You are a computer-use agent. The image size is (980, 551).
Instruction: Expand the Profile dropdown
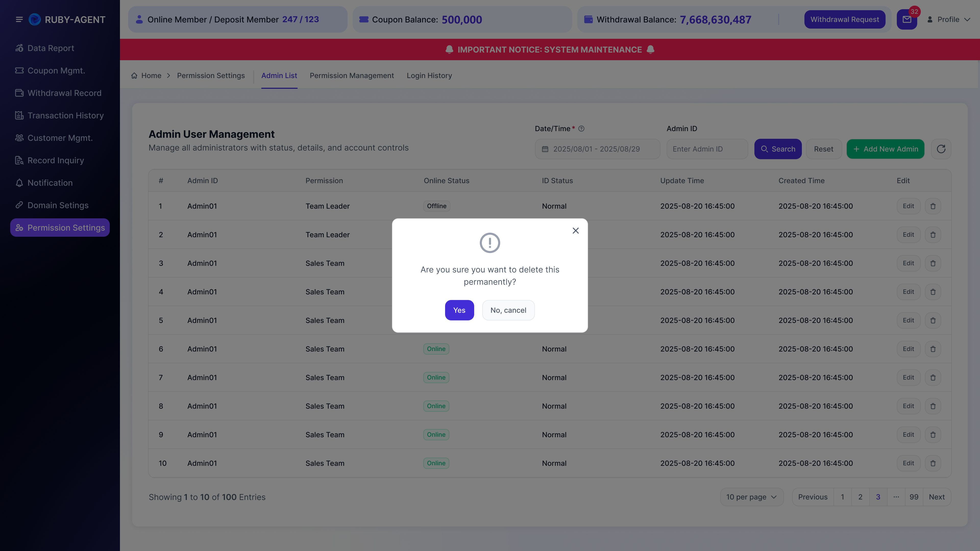click(x=949, y=19)
